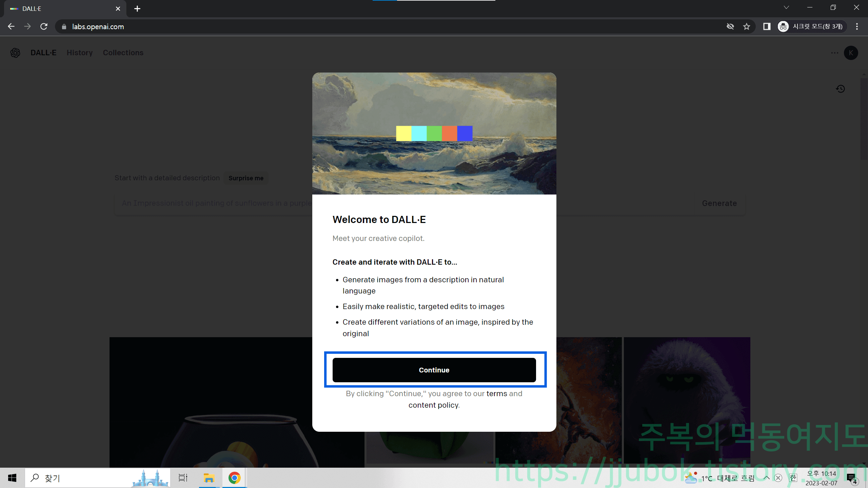Screen dimensions: 868x488
Task: Click the three-dot more options icon
Action: (x=834, y=53)
